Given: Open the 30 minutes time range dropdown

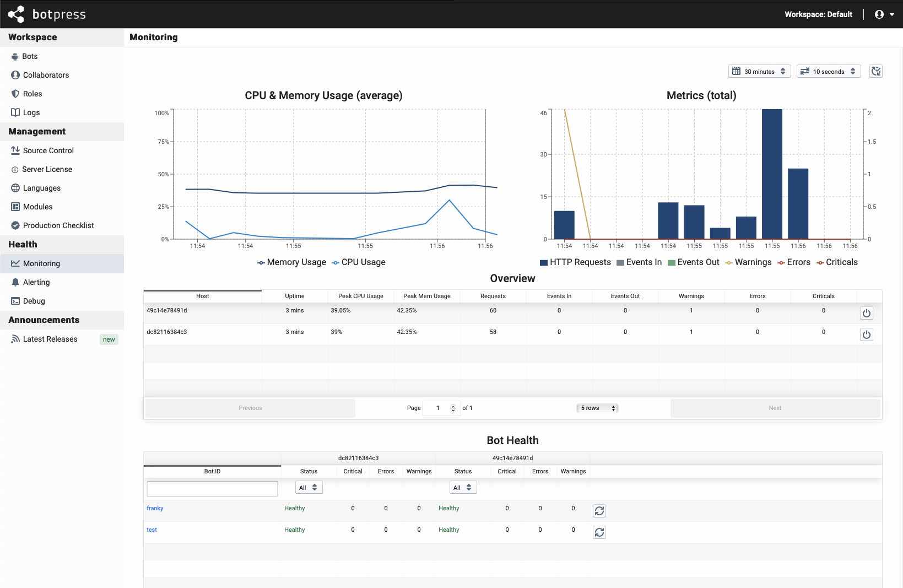Looking at the screenshot, I should (759, 71).
